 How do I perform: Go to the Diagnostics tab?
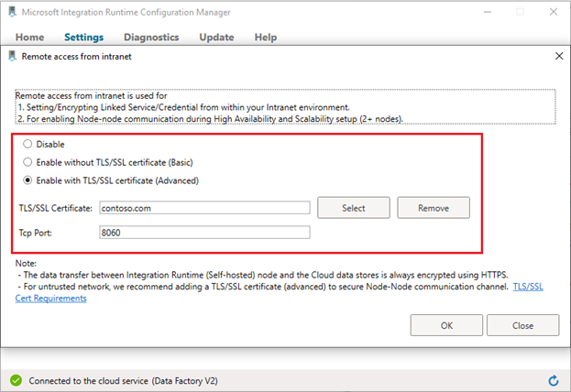coord(151,38)
